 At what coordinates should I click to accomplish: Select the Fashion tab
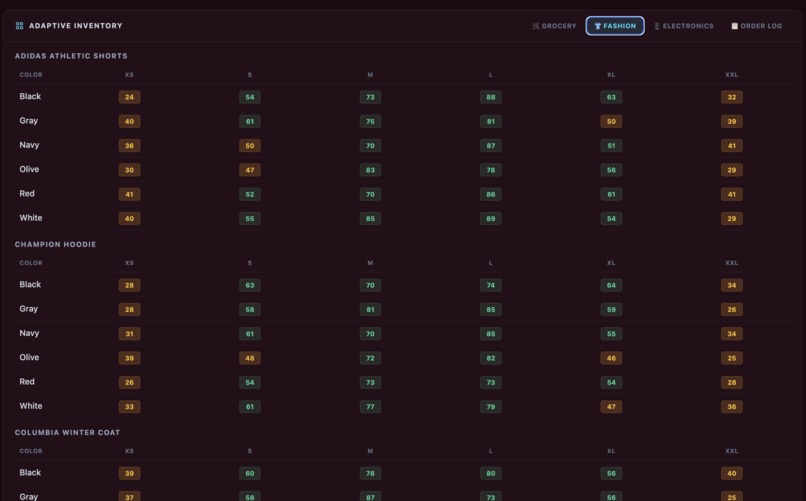[x=615, y=26]
